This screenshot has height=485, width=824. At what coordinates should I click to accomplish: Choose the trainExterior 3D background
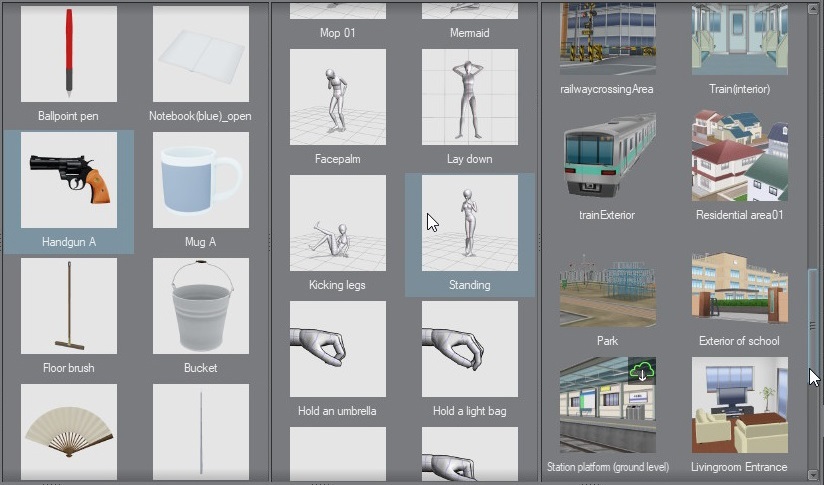(x=607, y=156)
